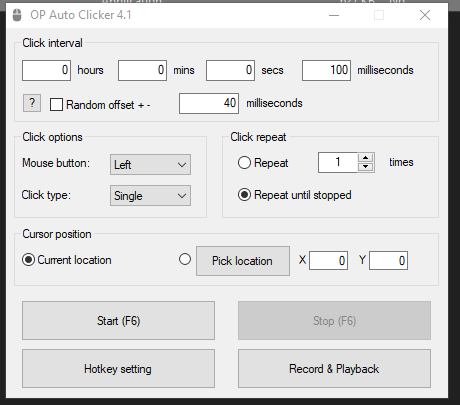Click the Stop (F6) button
The width and height of the screenshot is (460, 405).
(x=334, y=321)
